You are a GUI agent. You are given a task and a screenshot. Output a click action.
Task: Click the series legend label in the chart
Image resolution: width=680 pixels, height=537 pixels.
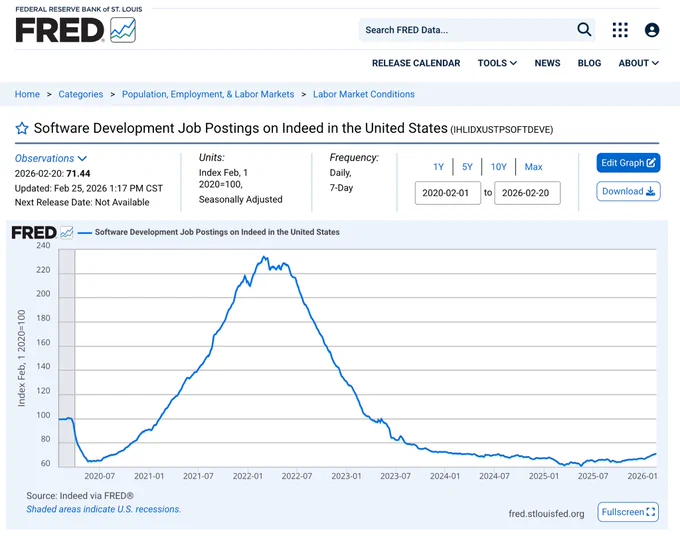[217, 232]
